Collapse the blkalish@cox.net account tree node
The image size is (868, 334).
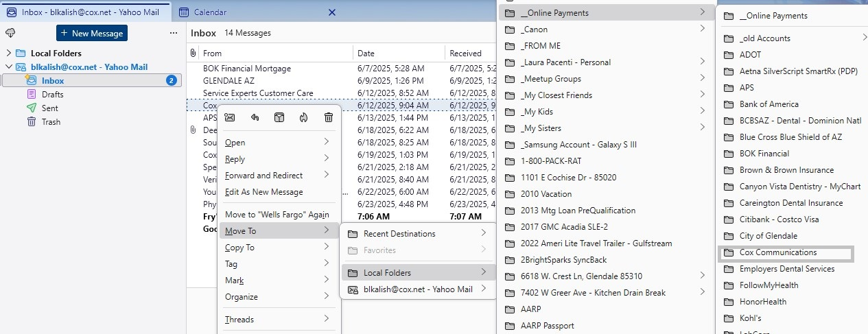(8, 67)
